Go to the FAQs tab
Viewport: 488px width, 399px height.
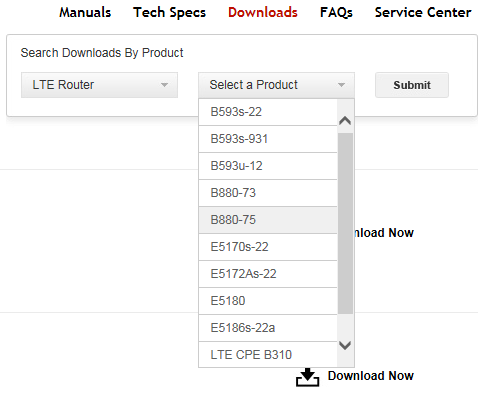(x=336, y=13)
